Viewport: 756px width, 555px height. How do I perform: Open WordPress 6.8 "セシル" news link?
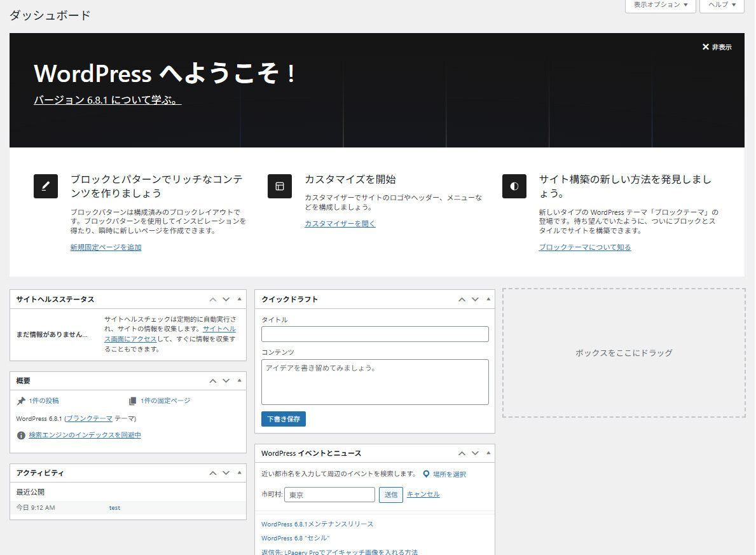point(296,538)
